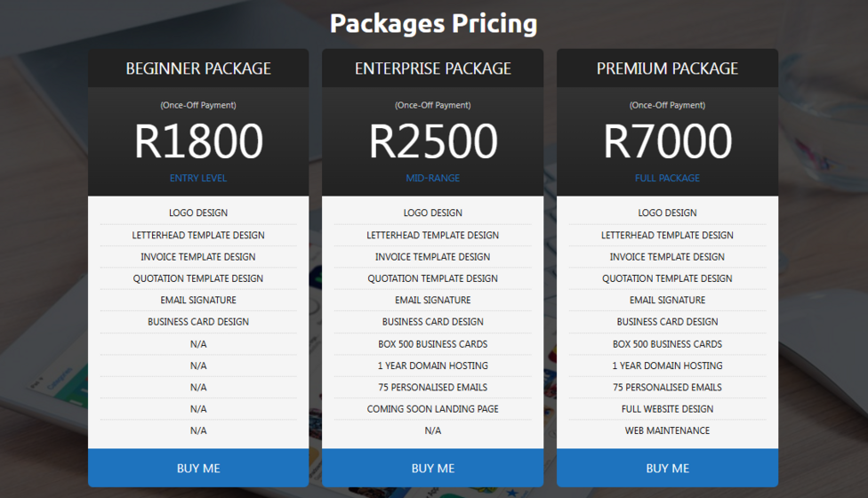Click the Packages Pricing heading
The width and height of the screenshot is (868, 498).
click(x=433, y=23)
